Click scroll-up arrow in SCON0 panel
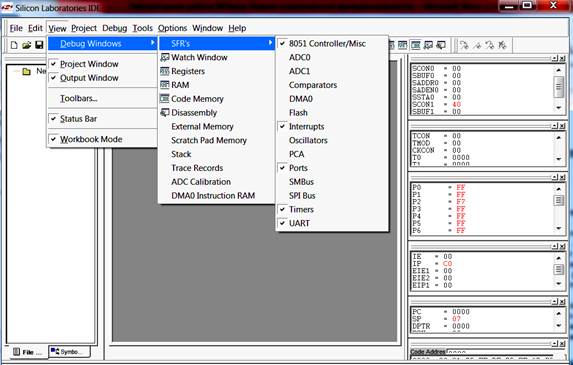The width and height of the screenshot is (573, 365). tap(558, 70)
